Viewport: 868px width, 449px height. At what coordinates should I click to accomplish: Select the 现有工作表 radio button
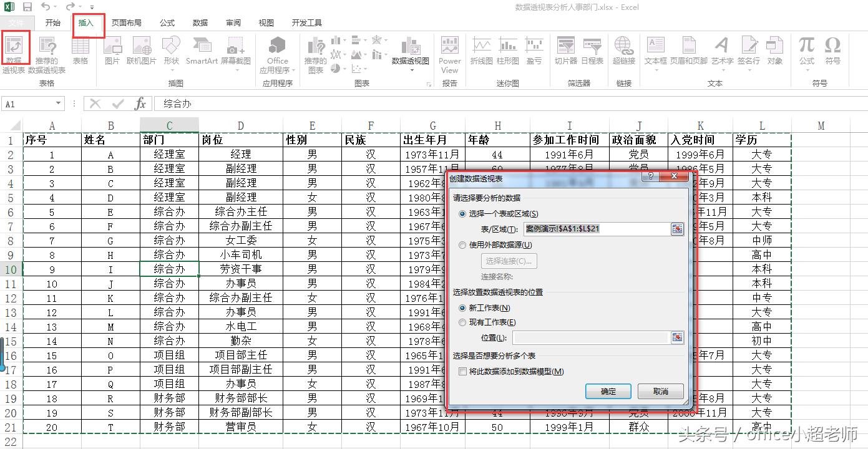coord(461,322)
